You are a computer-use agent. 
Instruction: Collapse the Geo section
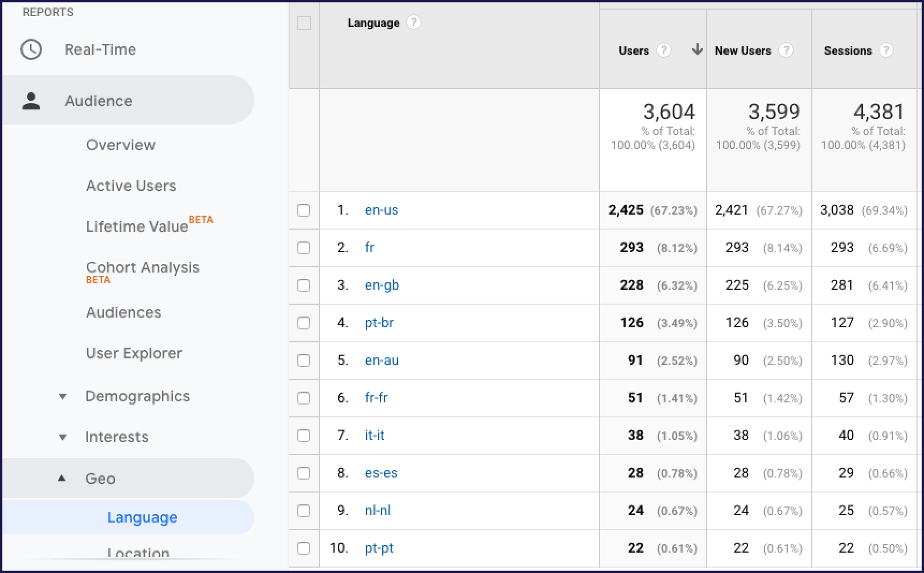(x=62, y=478)
